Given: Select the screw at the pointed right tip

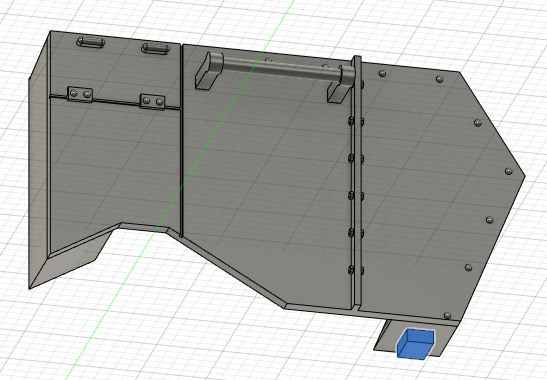Looking at the screenshot, I should (509, 171).
